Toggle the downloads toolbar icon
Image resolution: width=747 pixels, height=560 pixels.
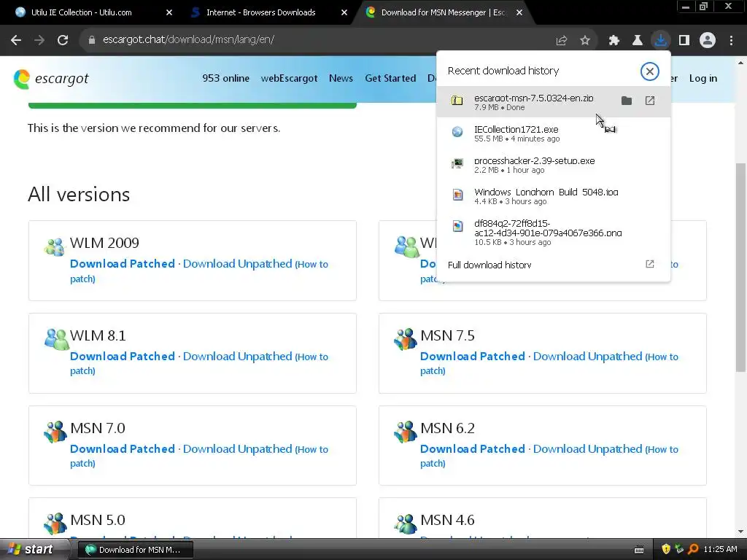pyautogui.click(x=661, y=41)
